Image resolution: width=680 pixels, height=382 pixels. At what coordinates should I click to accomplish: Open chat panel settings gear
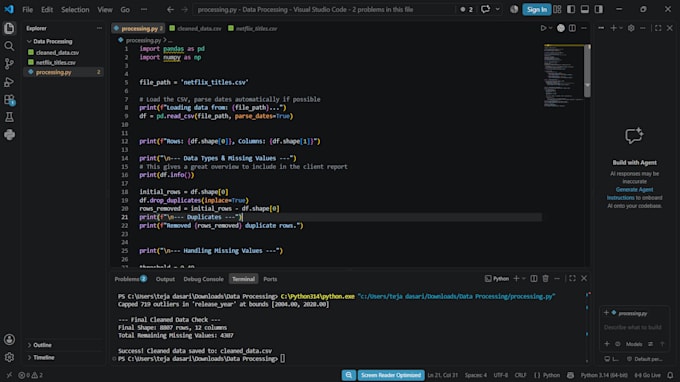tap(631, 28)
